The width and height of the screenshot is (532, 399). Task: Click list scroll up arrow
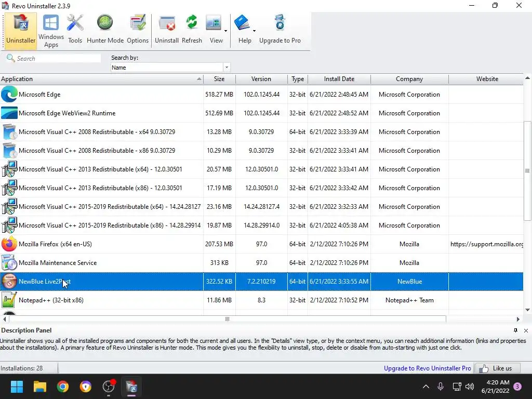[527, 78]
